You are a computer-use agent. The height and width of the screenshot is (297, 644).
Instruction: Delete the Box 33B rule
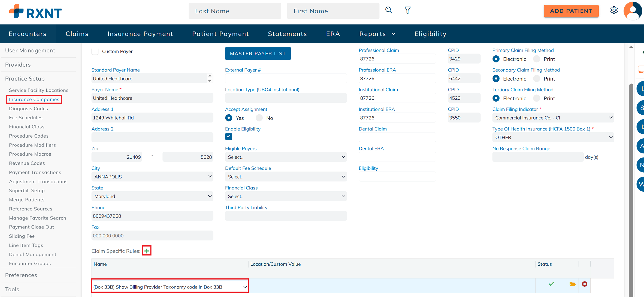585,284
